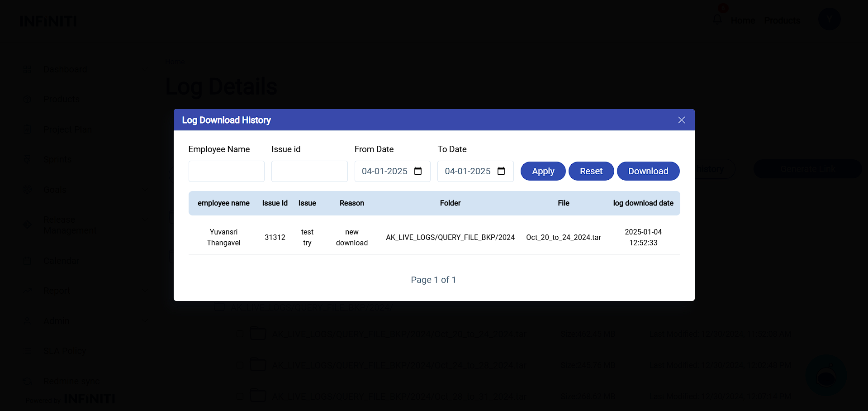Focus the Employee Name input field
This screenshot has height=411, width=868.
[x=226, y=171]
